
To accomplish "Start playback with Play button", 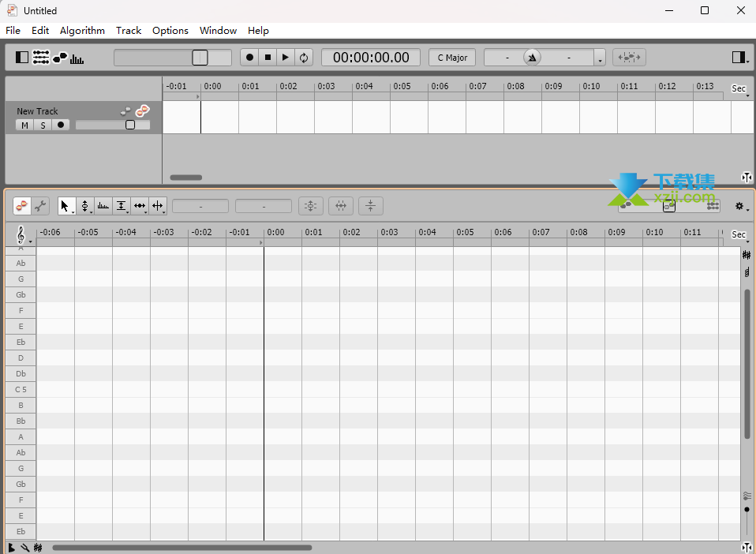I will pos(286,58).
